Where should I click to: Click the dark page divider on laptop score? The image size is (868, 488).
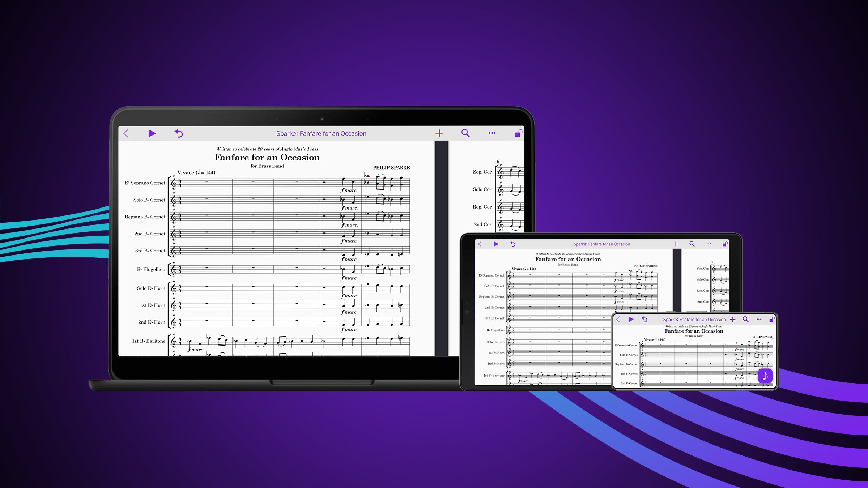[441, 248]
